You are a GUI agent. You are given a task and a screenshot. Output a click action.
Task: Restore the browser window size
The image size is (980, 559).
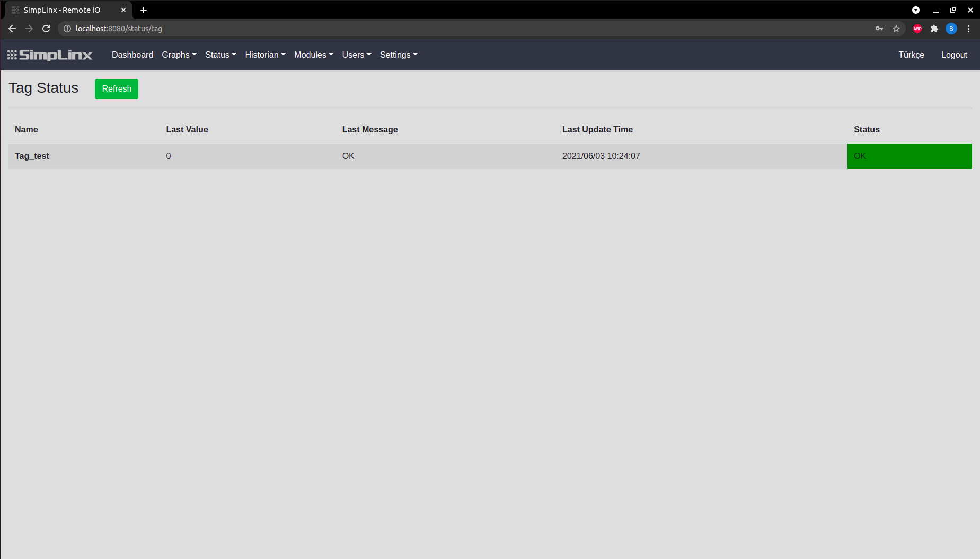tap(953, 10)
